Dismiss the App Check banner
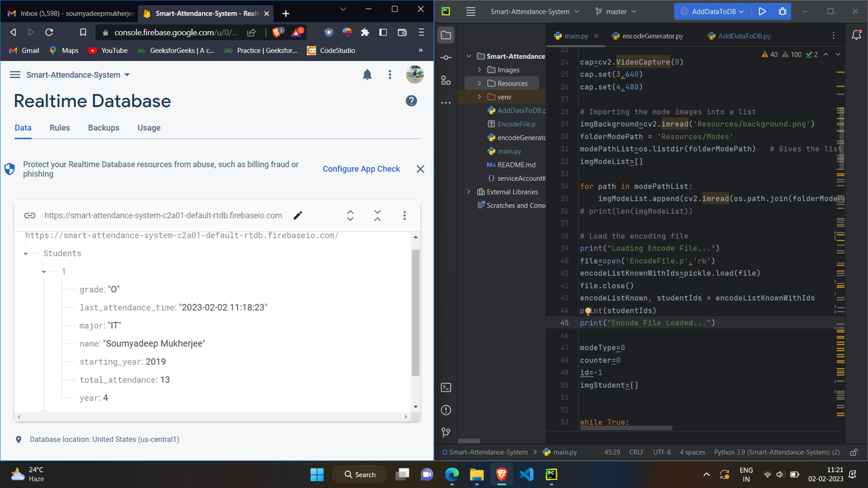Screen dimensions: 868x488 (420, 169)
